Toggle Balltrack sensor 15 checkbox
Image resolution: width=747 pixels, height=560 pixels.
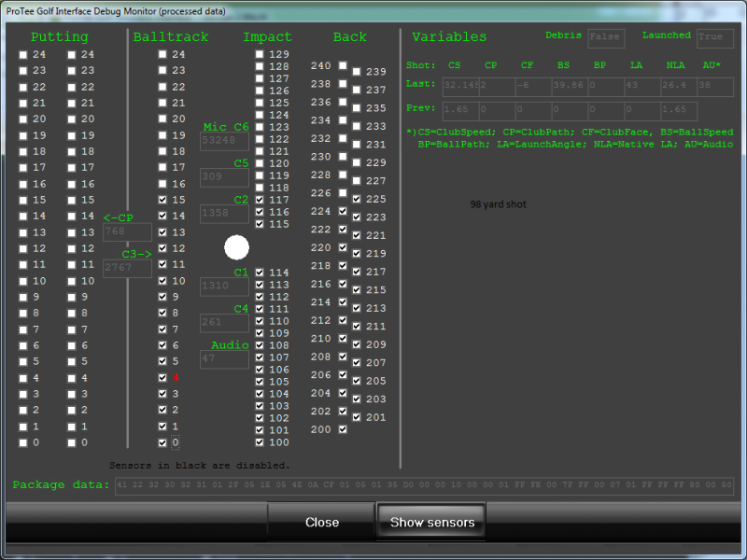coord(163,200)
